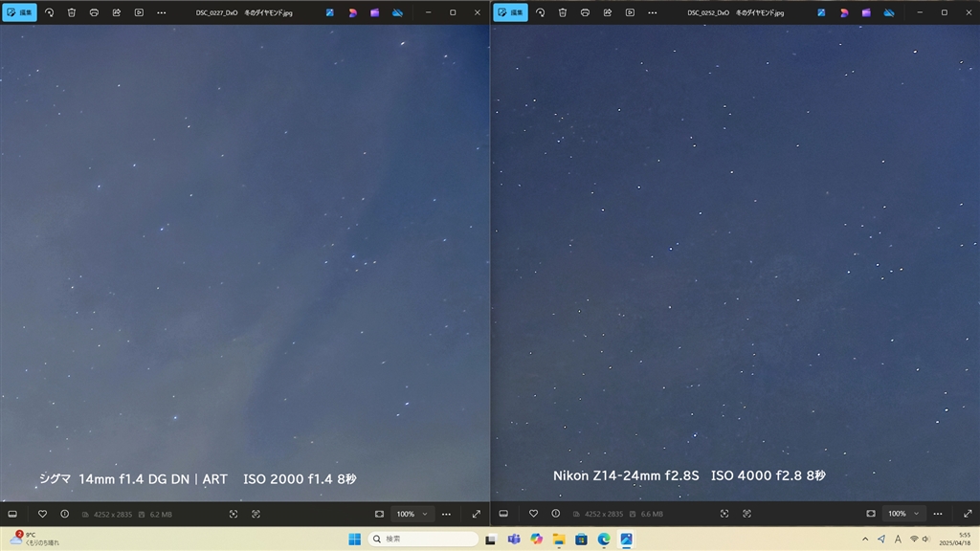The image size is (980, 551).
Task: Toggle filmstrip in left window bottom bar
Action: pyautogui.click(x=12, y=514)
